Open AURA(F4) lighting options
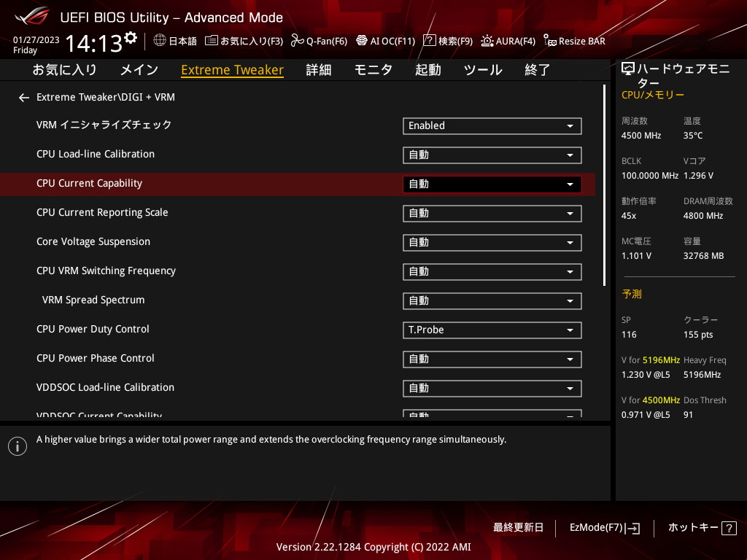The height and width of the screenshot is (560, 747). (508, 41)
